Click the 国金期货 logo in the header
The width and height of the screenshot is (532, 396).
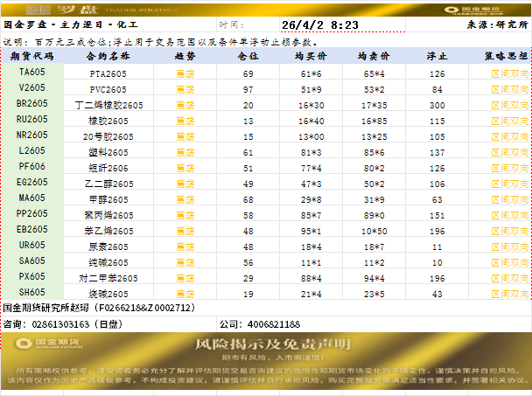point(473,10)
